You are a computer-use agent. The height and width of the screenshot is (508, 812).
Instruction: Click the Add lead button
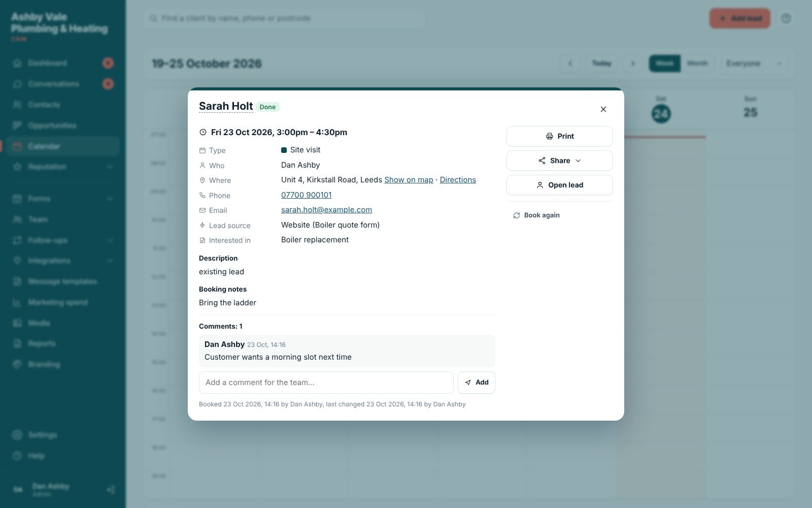(739, 18)
